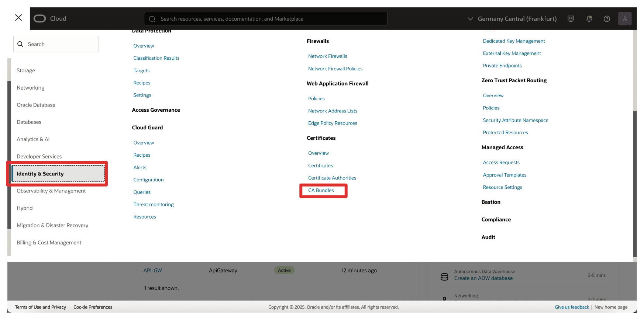
Task: Open Access Requests link
Action: click(x=501, y=163)
